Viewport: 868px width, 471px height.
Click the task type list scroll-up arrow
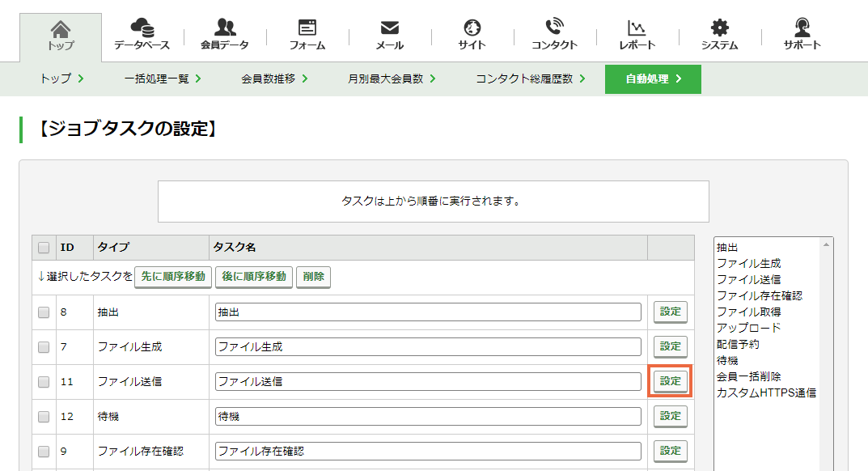click(x=827, y=245)
